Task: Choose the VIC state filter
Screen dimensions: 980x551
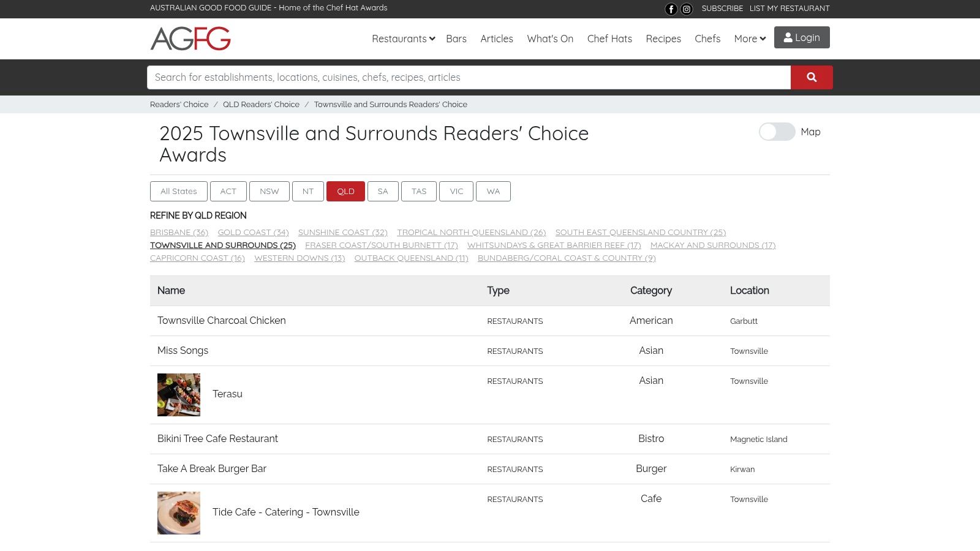Action: pyautogui.click(x=456, y=191)
